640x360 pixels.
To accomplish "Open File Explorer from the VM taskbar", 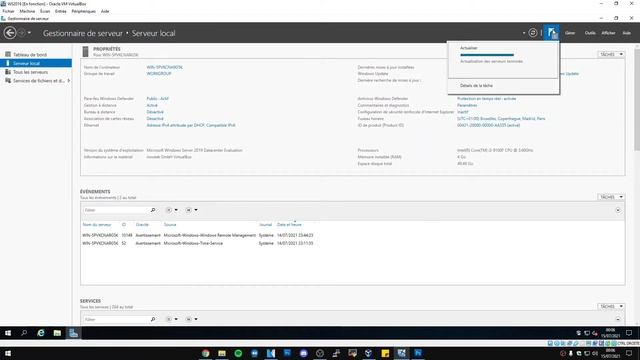I will coord(57,333).
